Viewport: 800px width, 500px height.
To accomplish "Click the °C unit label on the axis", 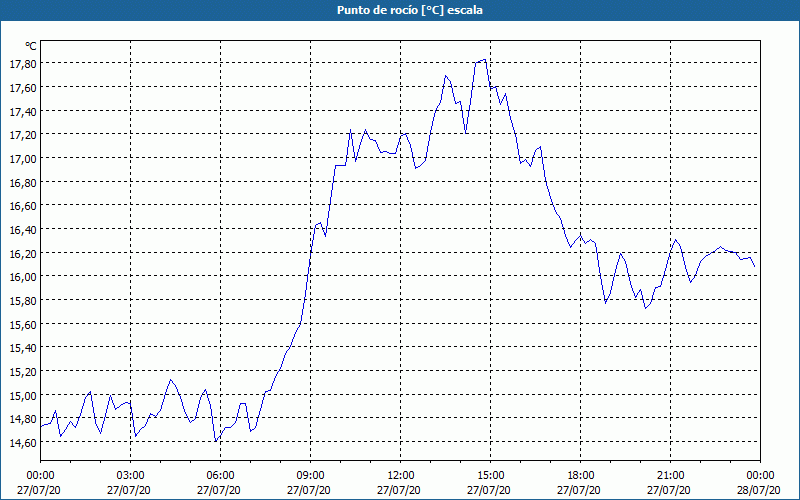I will click(31, 46).
